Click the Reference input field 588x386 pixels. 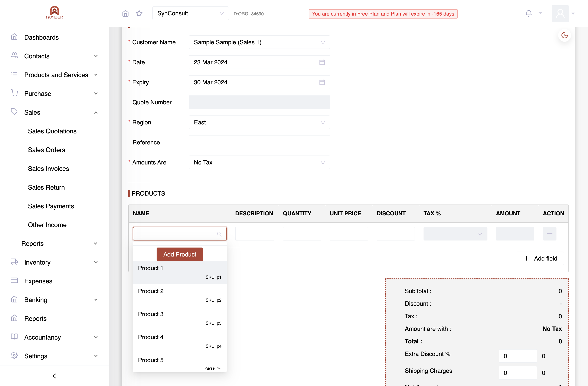coord(259,142)
